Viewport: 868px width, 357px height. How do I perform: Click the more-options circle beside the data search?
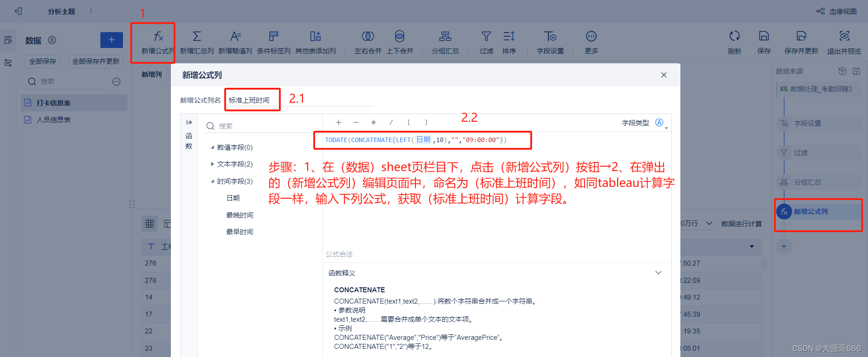coord(116,81)
